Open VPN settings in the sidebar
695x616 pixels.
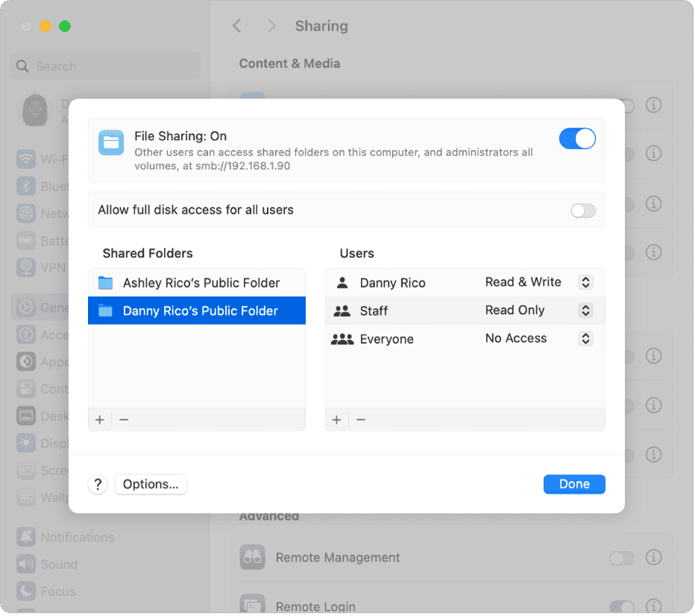[43, 268]
